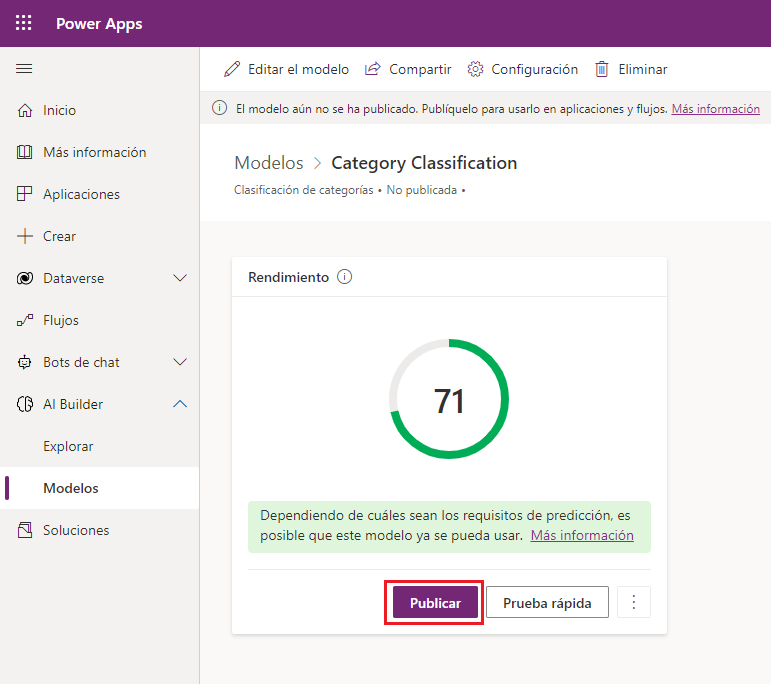Click the Flujos flow icon
Viewport: 771px width, 684px height.
click(x=25, y=320)
